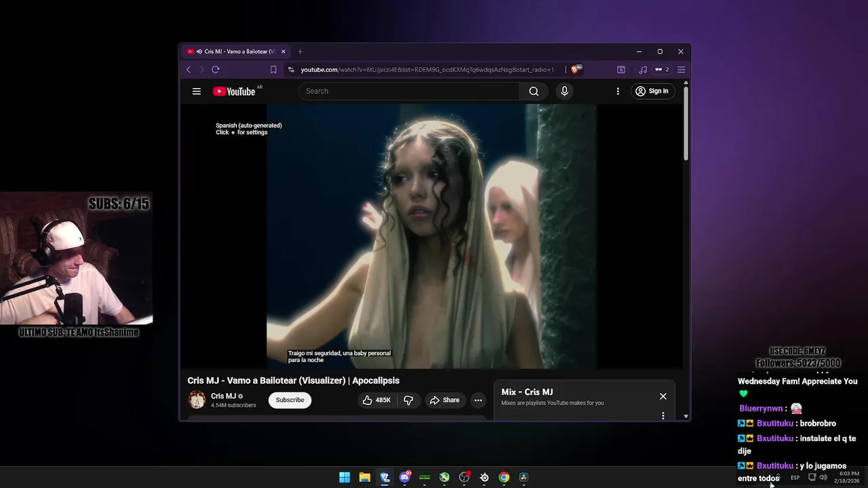868x488 pixels.
Task: Close the Mix - Cris MJ playlist panel
Action: tap(663, 396)
